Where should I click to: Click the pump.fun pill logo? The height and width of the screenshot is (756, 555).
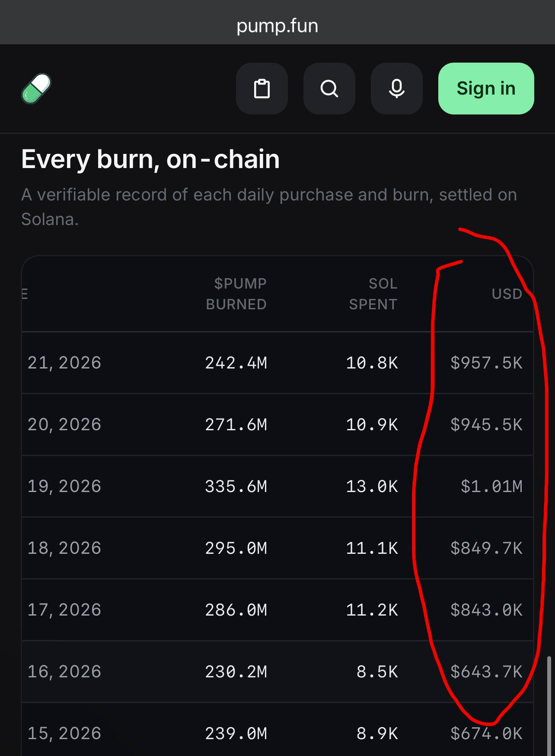(x=36, y=89)
